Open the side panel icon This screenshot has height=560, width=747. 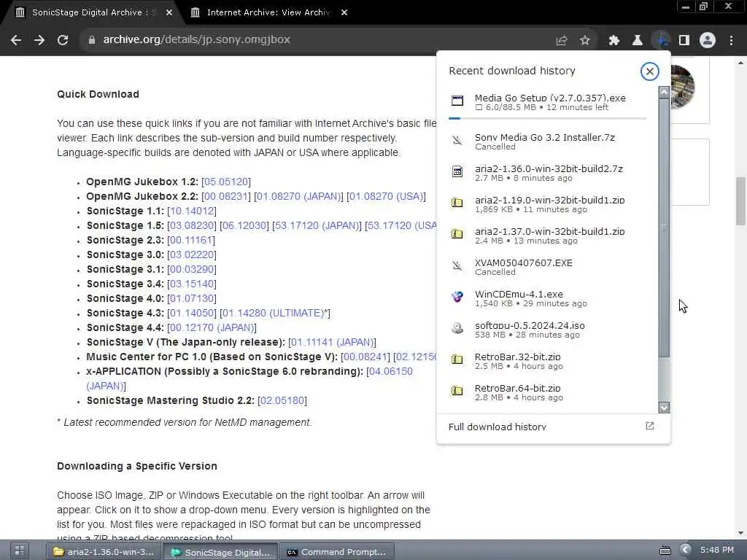684,41
